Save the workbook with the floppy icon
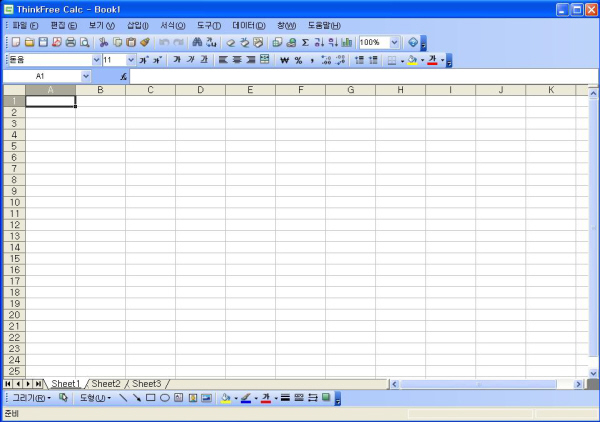Image resolution: width=600 pixels, height=422 pixels. [x=43, y=42]
